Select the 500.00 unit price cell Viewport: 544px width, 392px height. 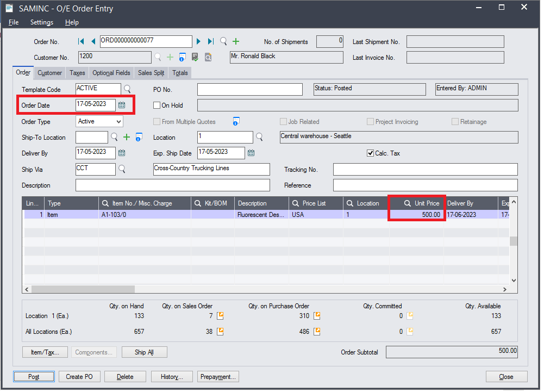coord(416,215)
